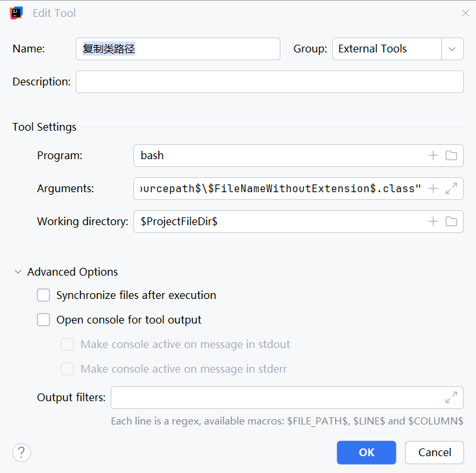Screen dimensions: 476x473
Task: Collapse the Advanced Options section
Action: click(17, 272)
